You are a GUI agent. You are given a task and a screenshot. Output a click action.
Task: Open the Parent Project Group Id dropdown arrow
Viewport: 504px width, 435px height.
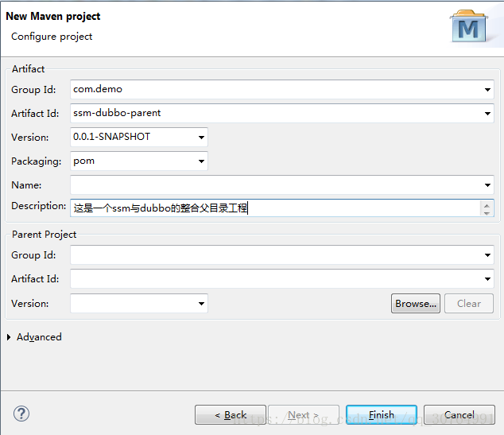coord(487,255)
